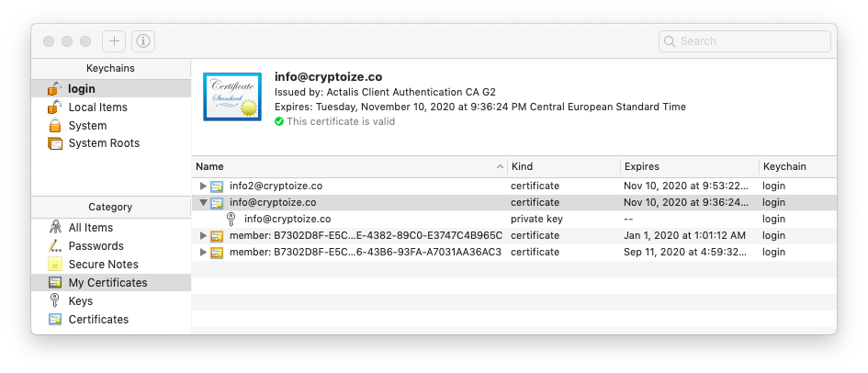Collapse the info@cryptoize.co certificate disclosure triangle
868x373 pixels.
203,202
